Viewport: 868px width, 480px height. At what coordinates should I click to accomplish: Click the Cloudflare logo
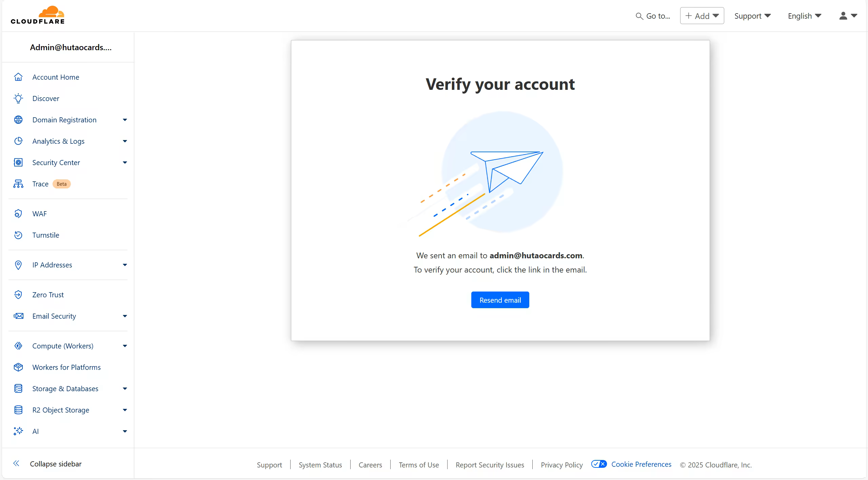coord(38,15)
